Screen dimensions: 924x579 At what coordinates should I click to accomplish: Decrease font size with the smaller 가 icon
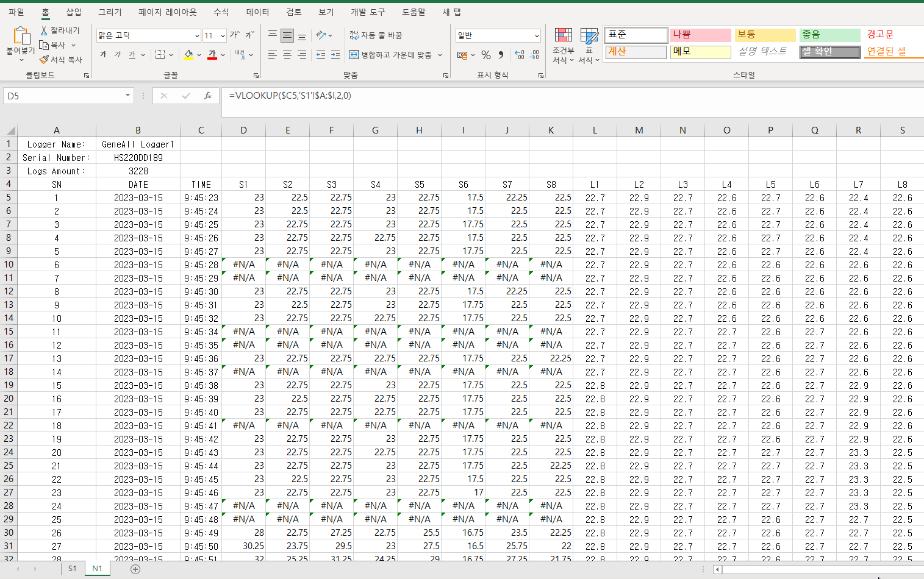point(249,35)
